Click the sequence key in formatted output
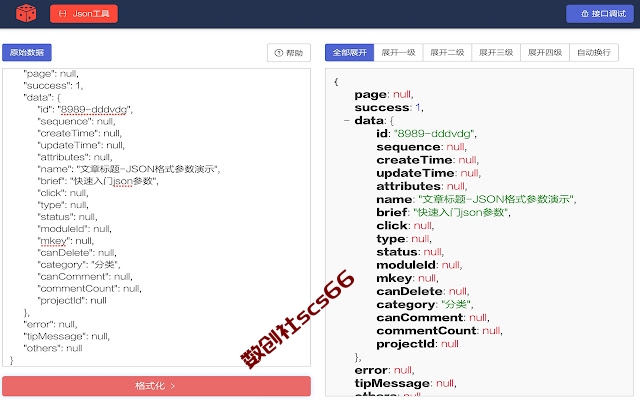The height and width of the screenshot is (400, 640). click(x=408, y=147)
